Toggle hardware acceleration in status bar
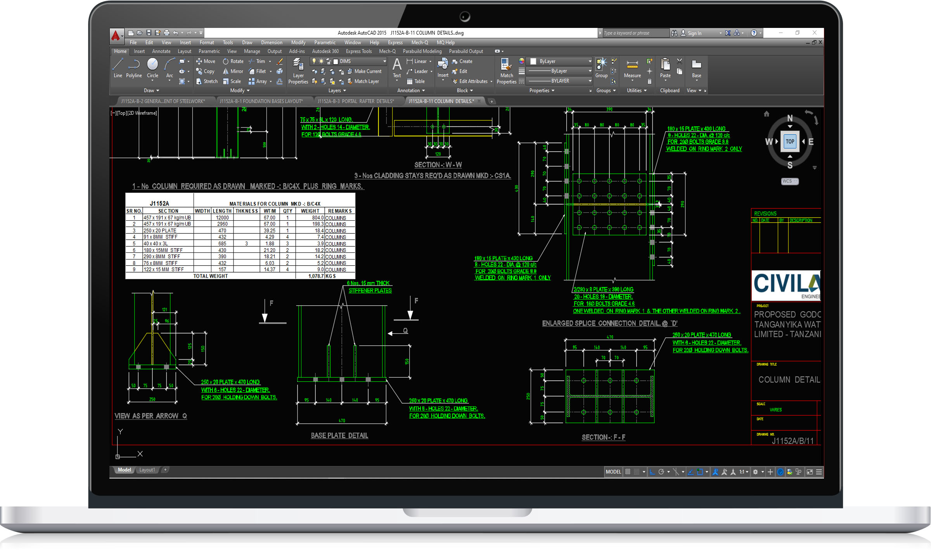Image resolution: width=931 pixels, height=560 pixels. tap(780, 472)
